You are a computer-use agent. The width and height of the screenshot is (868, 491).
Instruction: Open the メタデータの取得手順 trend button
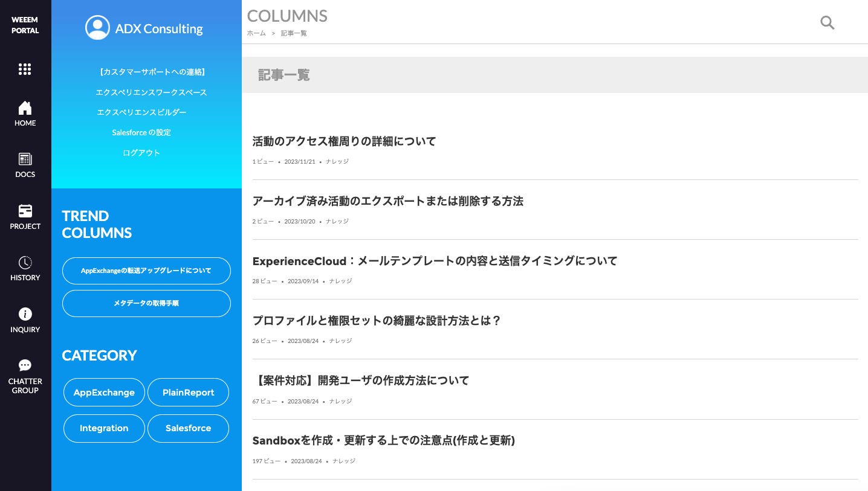(146, 303)
